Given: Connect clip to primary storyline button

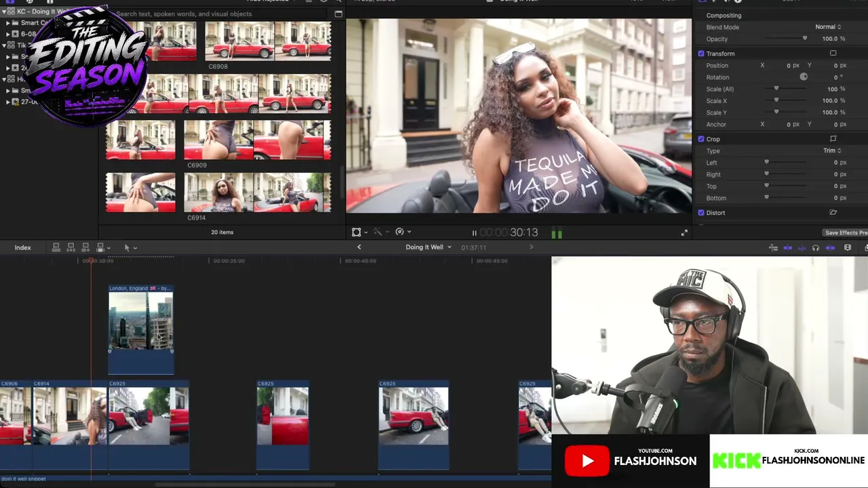Looking at the screenshot, I should tap(56, 247).
